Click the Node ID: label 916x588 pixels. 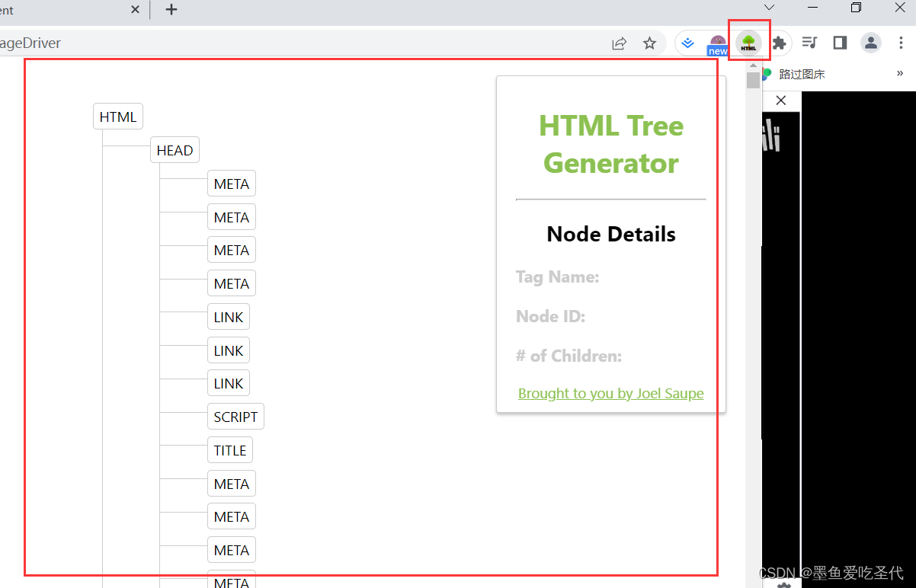click(x=550, y=316)
